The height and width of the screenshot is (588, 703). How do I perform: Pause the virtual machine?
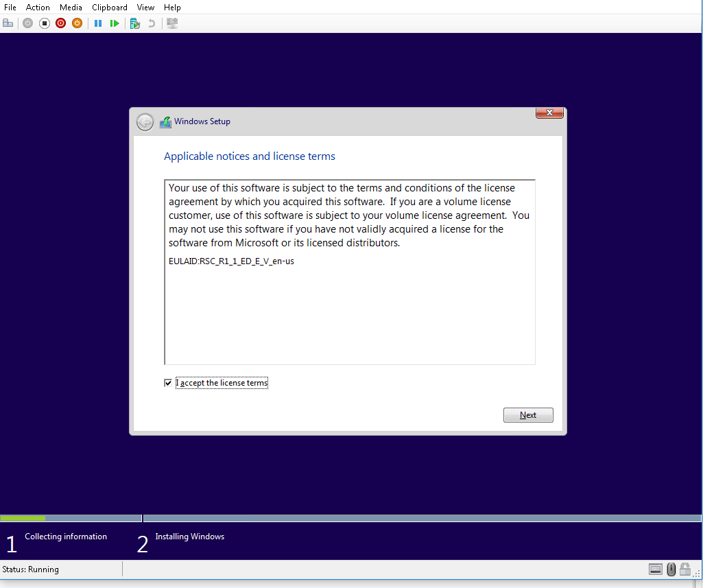pyautogui.click(x=98, y=23)
